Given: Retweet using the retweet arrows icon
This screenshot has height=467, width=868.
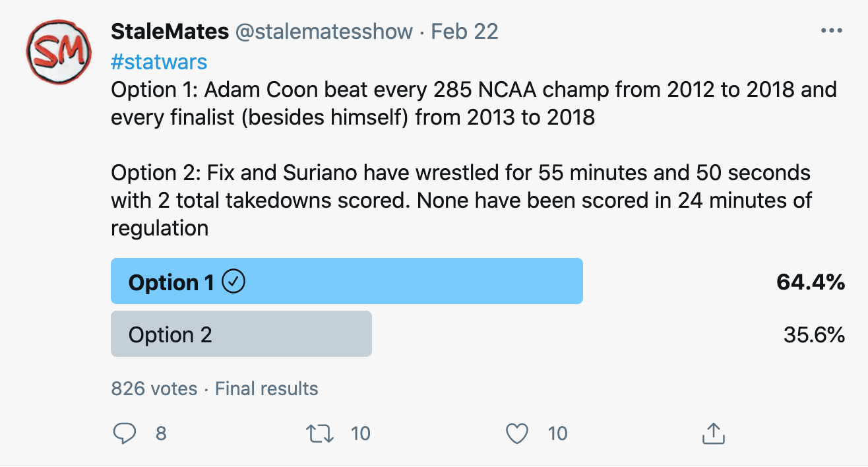Looking at the screenshot, I should click(320, 433).
